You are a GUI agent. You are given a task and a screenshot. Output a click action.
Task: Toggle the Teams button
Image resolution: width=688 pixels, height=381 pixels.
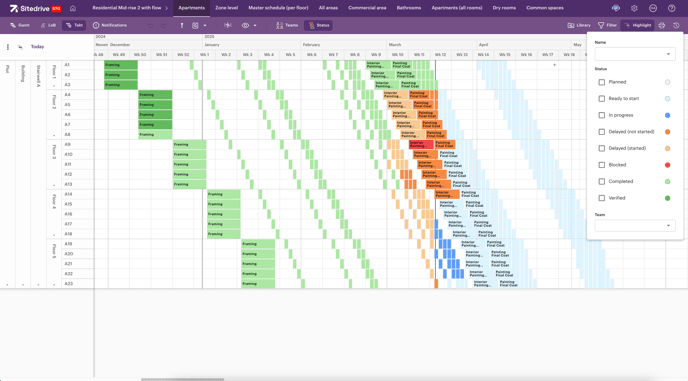tap(287, 25)
